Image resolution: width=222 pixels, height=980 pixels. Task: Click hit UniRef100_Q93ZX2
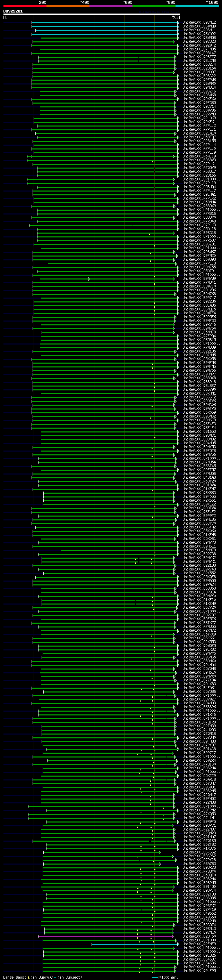pyautogui.click(x=199, y=906)
